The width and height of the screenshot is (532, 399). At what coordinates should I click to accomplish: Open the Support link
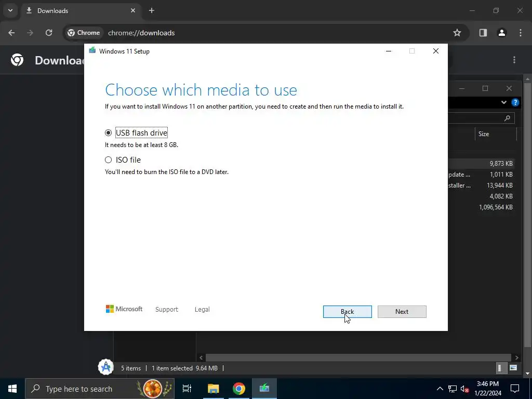[x=167, y=310]
